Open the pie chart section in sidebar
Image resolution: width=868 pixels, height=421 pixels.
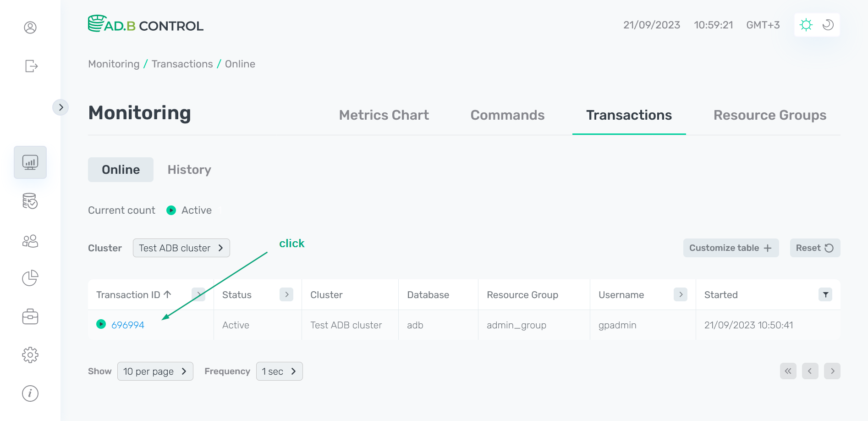30,278
